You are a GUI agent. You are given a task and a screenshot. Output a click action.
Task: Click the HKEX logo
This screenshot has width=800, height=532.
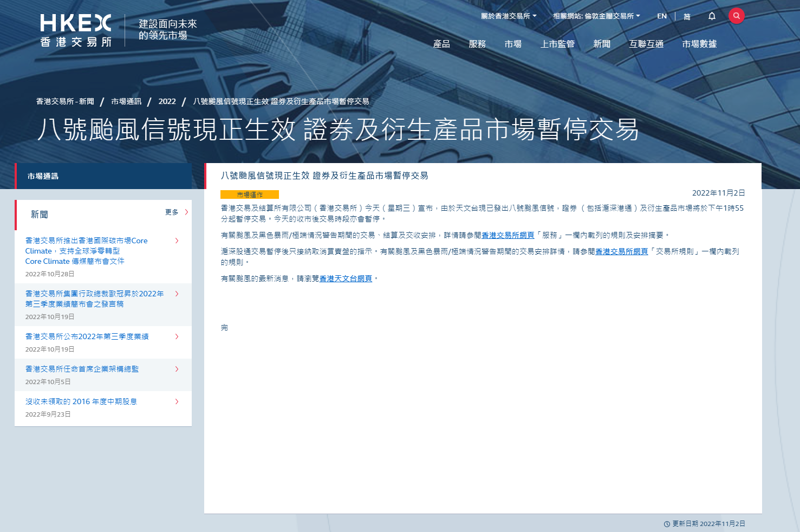pos(76,31)
